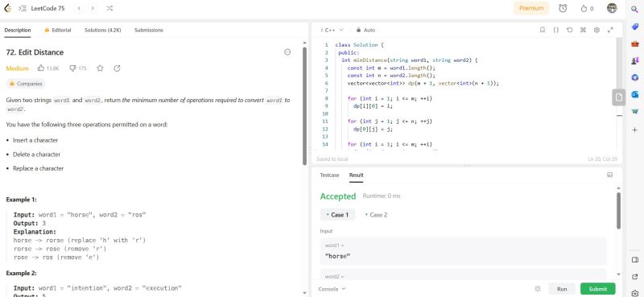Select Case 2 result
Viewport: 644px width, 297px height.
point(376,215)
